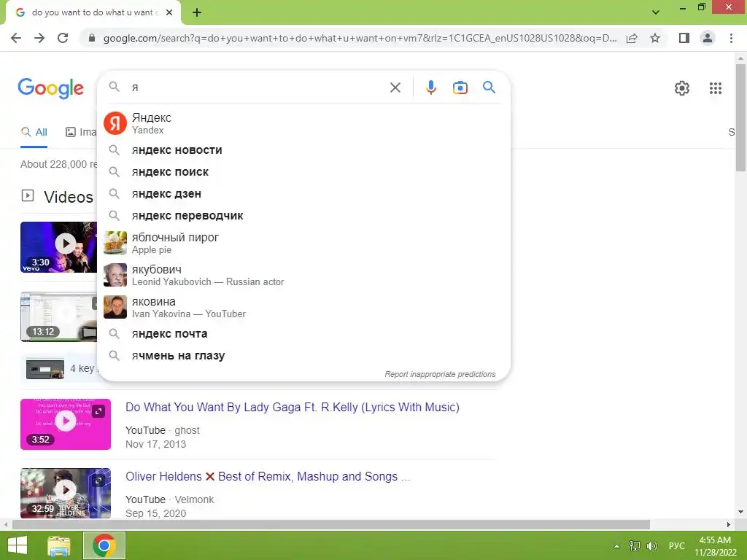Open volume control tray icon

651,546
